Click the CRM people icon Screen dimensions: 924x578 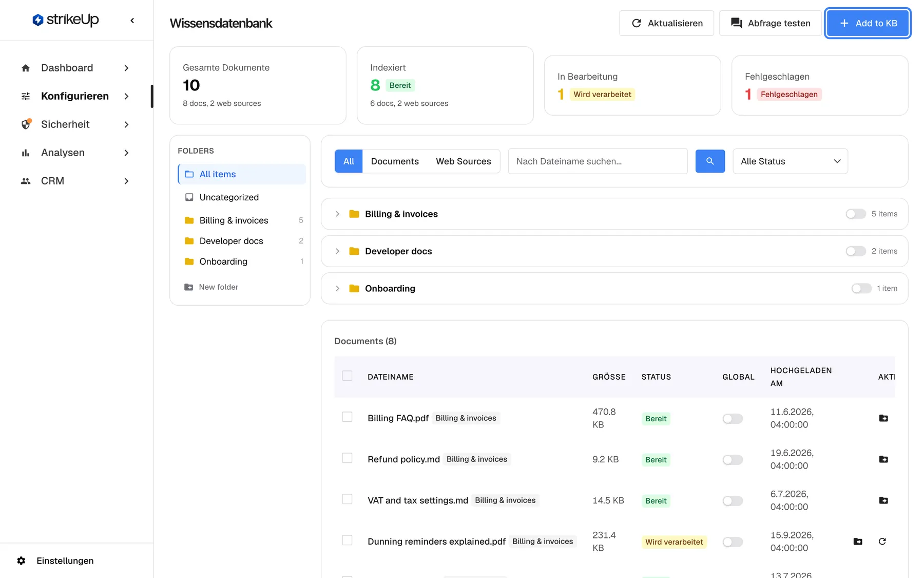click(x=26, y=181)
